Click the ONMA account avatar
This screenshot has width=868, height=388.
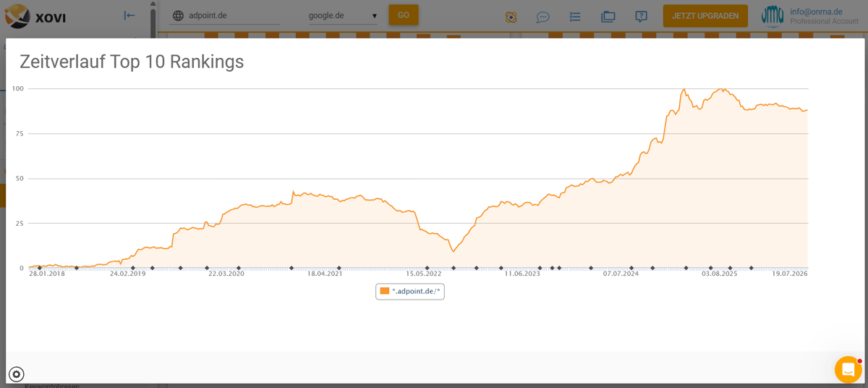[773, 16]
